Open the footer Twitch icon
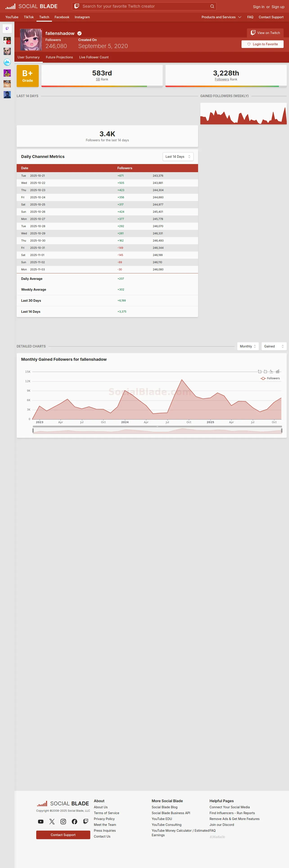The width and height of the screenshot is (289, 868). [86, 822]
